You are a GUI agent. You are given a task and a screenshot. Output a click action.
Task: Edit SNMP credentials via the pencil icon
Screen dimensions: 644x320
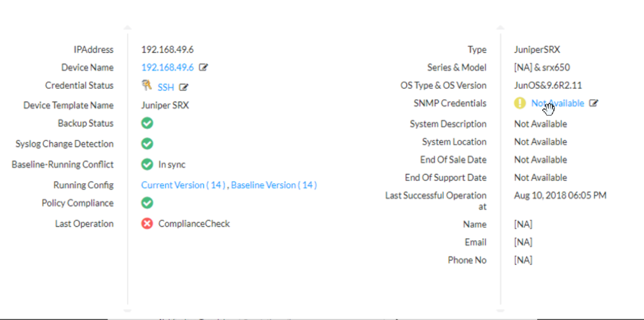594,103
